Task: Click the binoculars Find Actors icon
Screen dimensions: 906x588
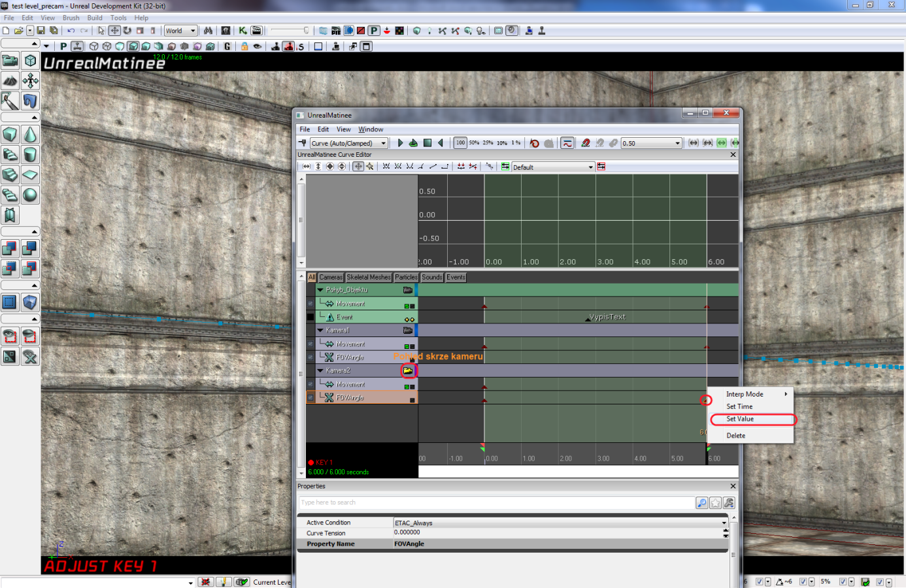Action: (208, 31)
